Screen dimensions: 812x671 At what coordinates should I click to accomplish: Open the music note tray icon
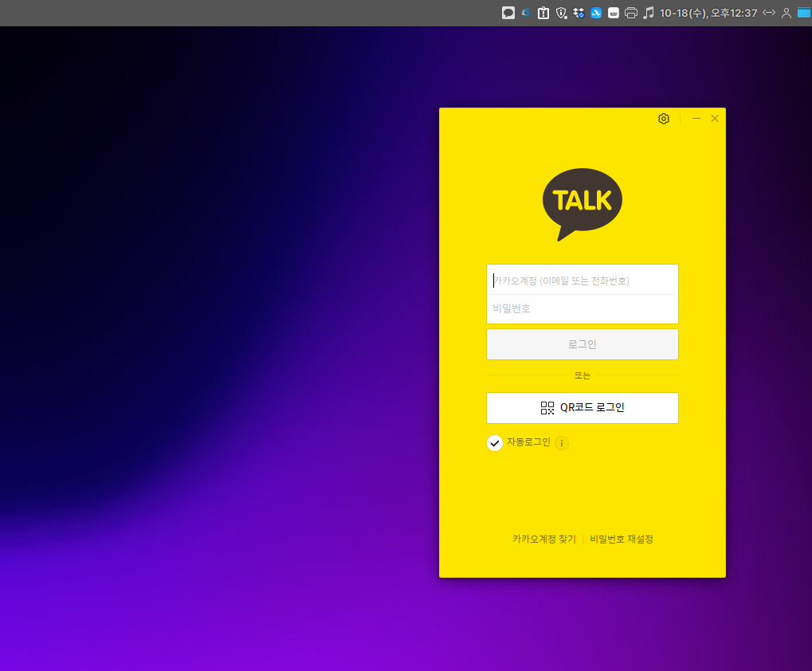point(649,13)
